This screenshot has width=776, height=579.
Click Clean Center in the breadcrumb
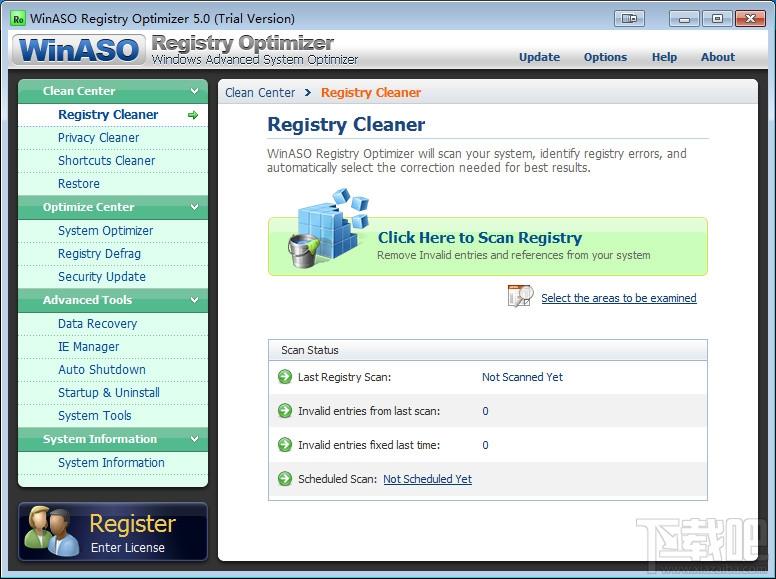tap(260, 93)
